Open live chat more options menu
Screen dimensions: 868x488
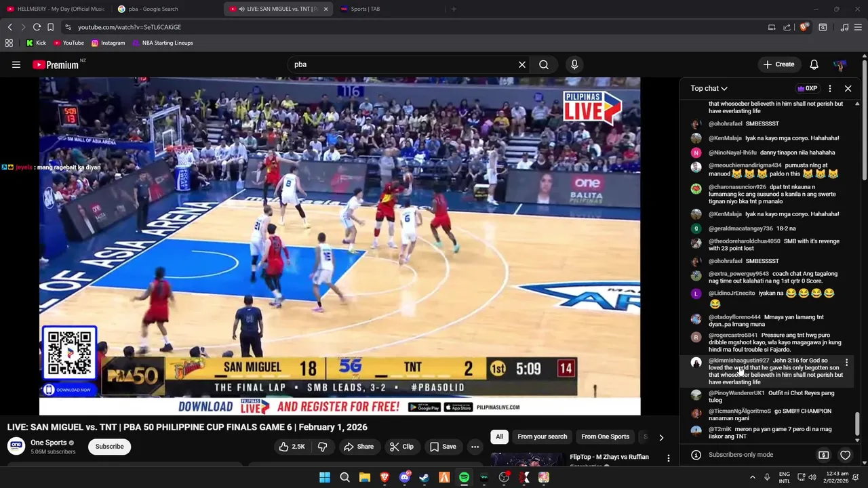(829, 88)
